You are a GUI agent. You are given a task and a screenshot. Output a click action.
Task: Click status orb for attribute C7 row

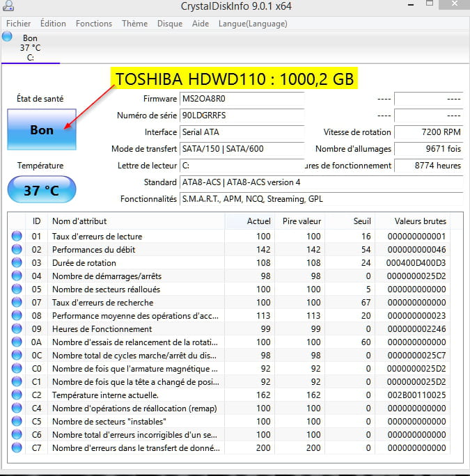pos(17,448)
